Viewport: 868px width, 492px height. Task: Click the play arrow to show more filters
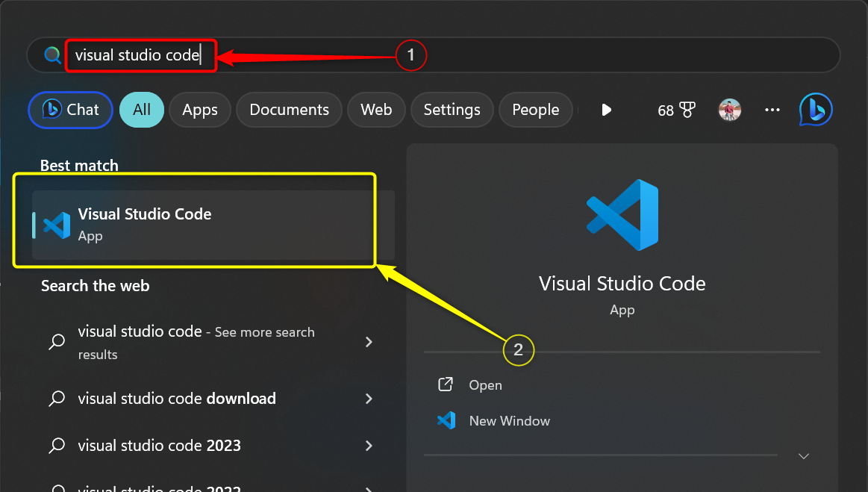click(606, 110)
